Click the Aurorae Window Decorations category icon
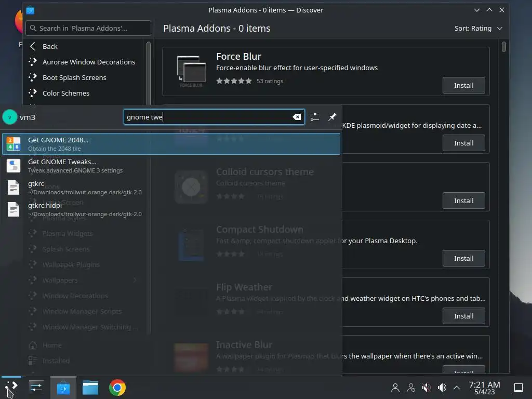This screenshot has width=532, height=399. (x=33, y=62)
